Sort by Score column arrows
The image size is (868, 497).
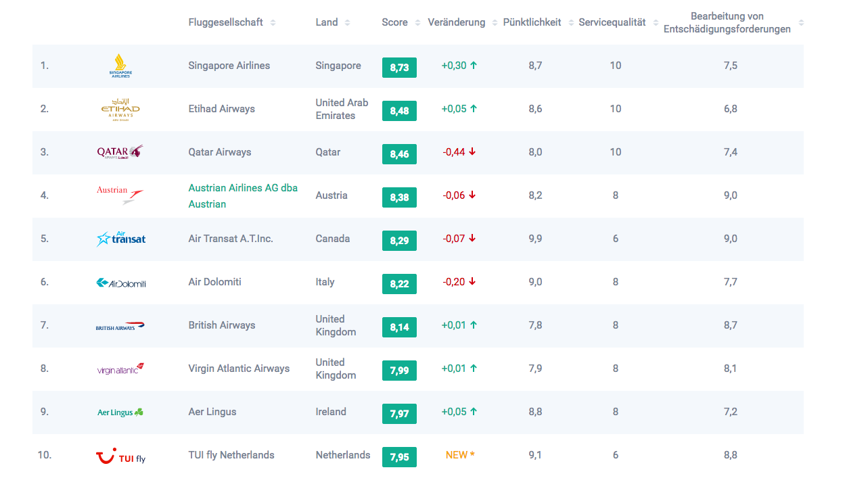417,23
